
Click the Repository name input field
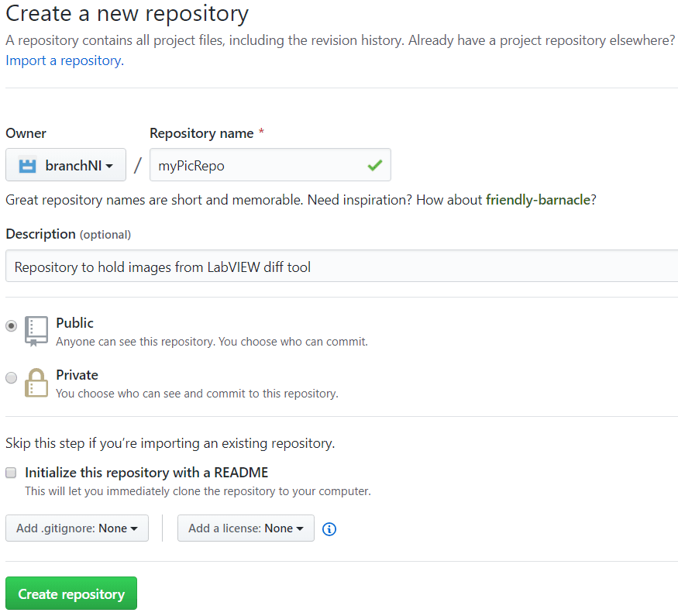click(x=270, y=164)
